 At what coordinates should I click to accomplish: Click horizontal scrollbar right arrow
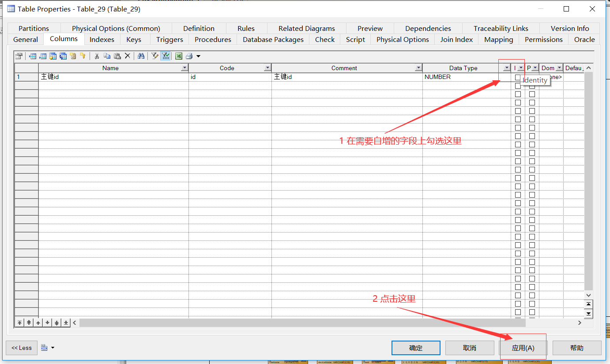pos(580,323)
